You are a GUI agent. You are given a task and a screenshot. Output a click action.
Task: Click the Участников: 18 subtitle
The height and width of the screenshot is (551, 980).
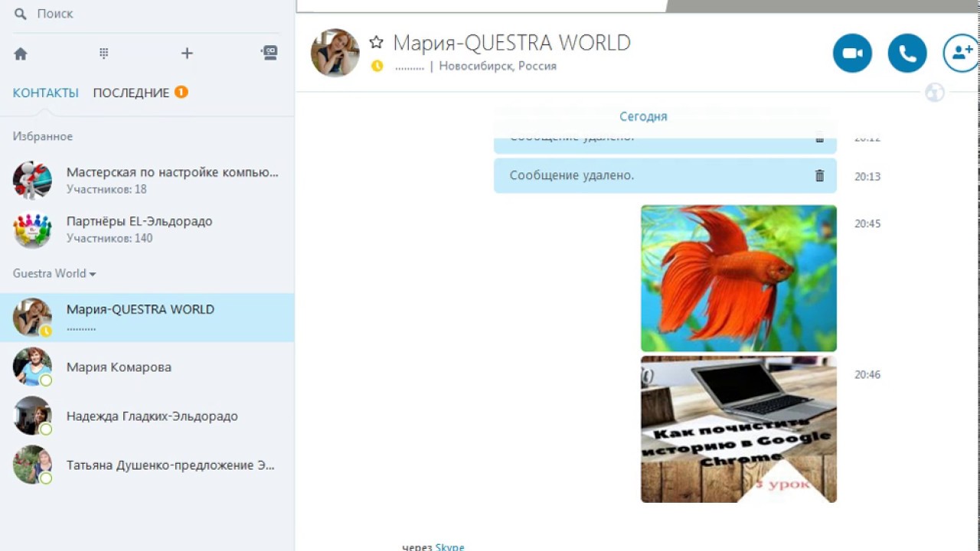[106, 189]
